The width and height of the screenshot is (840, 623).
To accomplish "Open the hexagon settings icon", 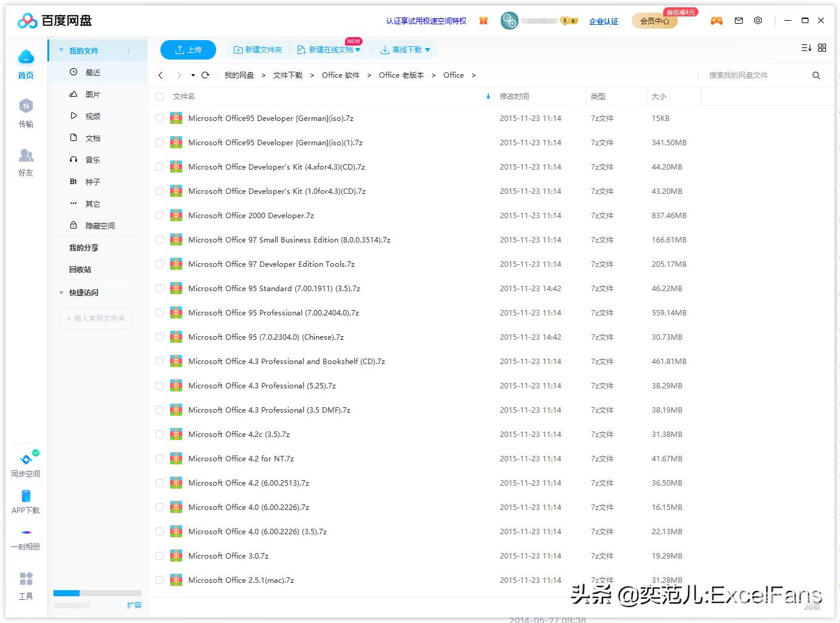I will click(x=758, y=21).
